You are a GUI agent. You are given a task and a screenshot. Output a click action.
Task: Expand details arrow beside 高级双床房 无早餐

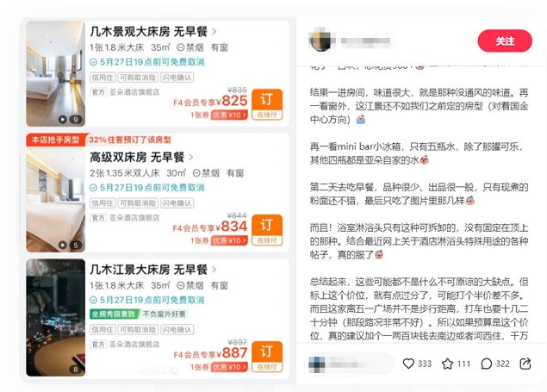[191, 158]
